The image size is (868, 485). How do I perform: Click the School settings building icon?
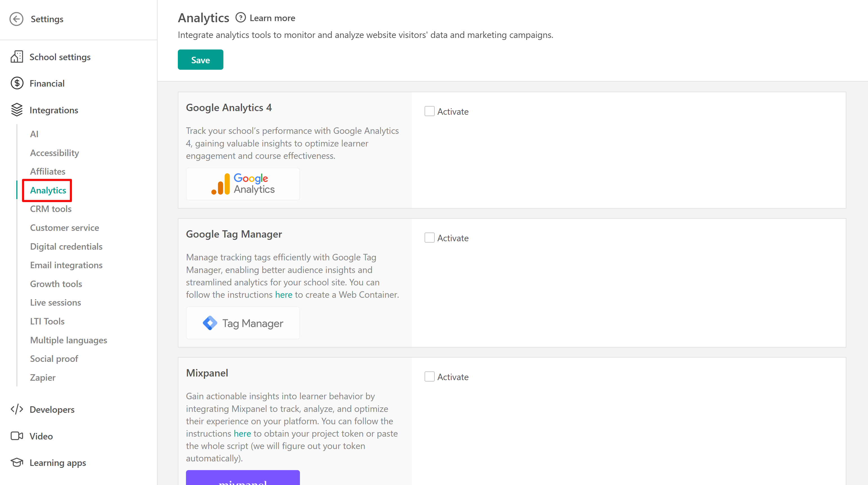tap(17, 57)
